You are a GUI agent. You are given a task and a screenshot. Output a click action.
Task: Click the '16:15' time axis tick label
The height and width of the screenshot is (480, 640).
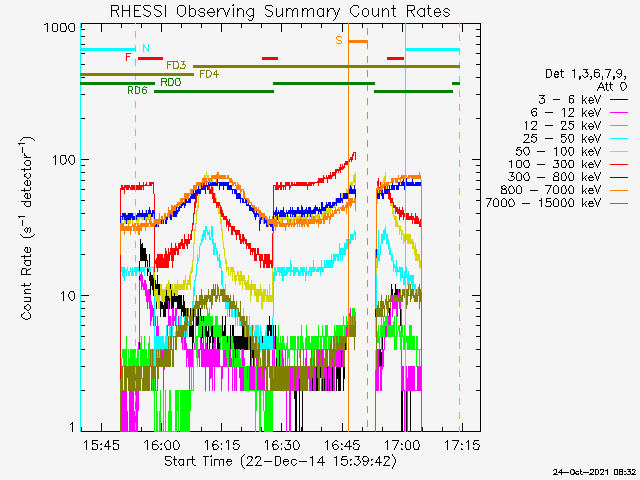222,445
